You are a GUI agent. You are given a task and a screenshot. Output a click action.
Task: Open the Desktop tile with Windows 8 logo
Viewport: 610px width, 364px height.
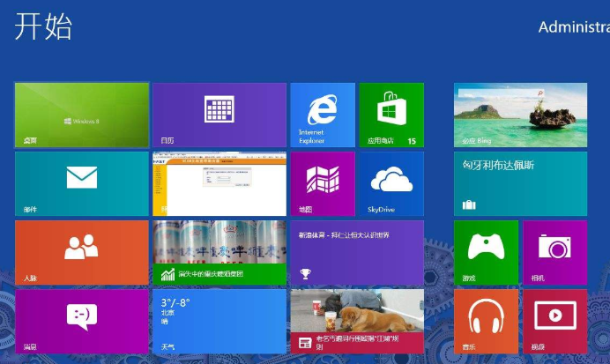(x=81, y=115)
